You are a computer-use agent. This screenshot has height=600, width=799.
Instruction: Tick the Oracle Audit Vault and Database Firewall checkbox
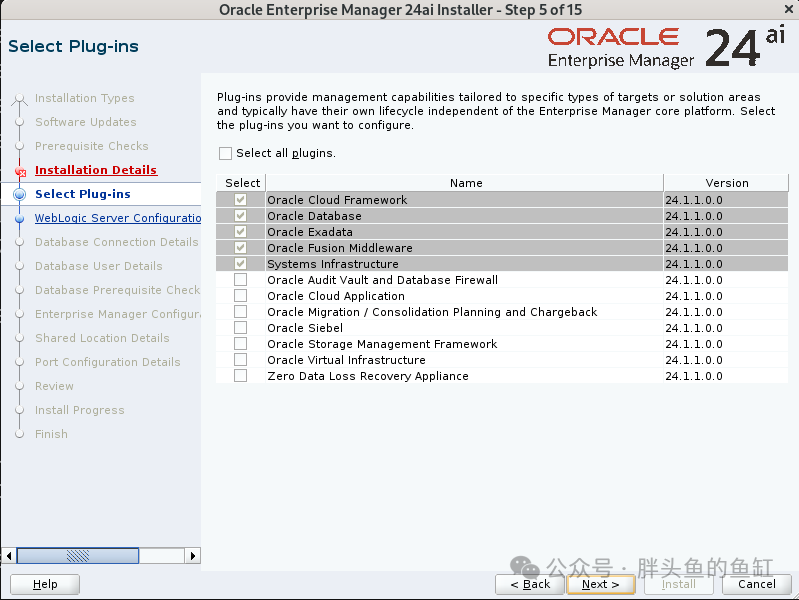click(x=241, y=280)
